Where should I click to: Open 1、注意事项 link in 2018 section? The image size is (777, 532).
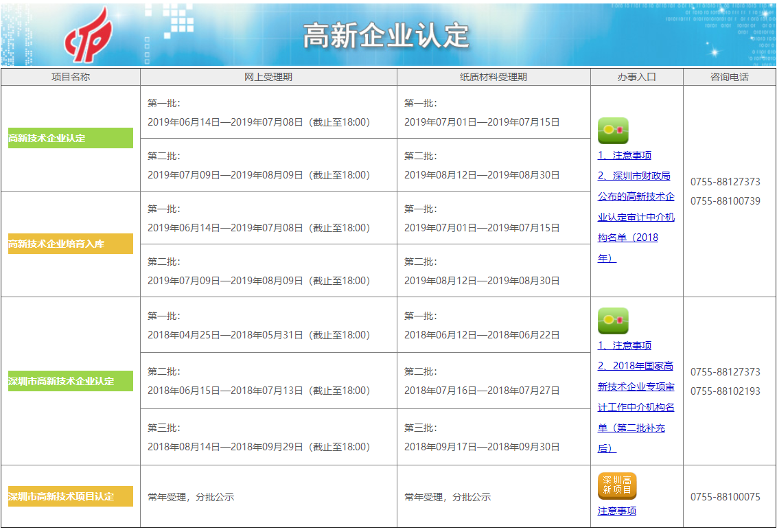tap(625, 345)
